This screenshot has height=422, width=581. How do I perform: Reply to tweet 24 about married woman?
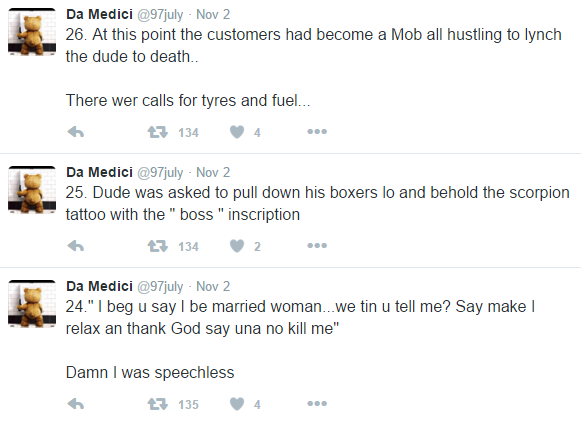(76, 404)
